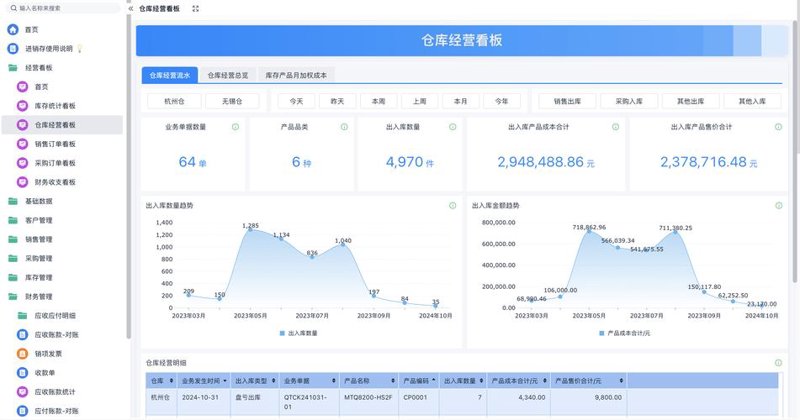The width and height of the screenshot is (800, 420).
Task: Filter by 本月 date range
Action: tap(461, 101)
